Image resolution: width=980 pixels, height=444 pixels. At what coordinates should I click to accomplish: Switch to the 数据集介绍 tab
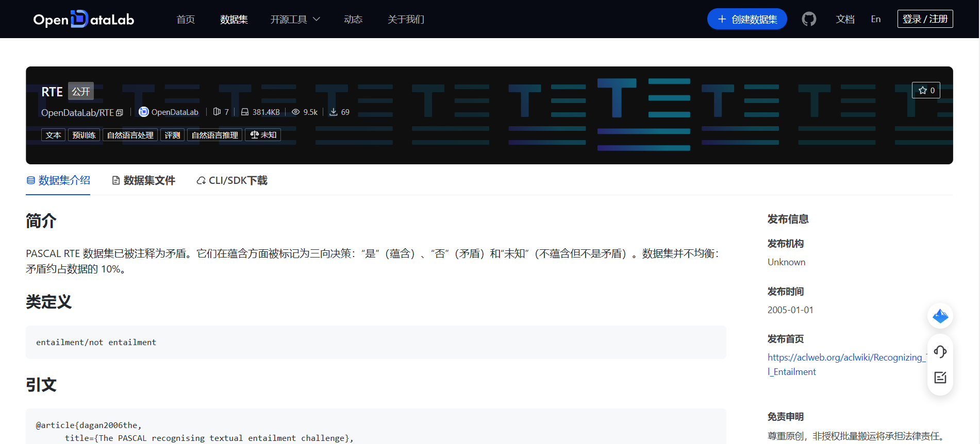tap(58, 180)
